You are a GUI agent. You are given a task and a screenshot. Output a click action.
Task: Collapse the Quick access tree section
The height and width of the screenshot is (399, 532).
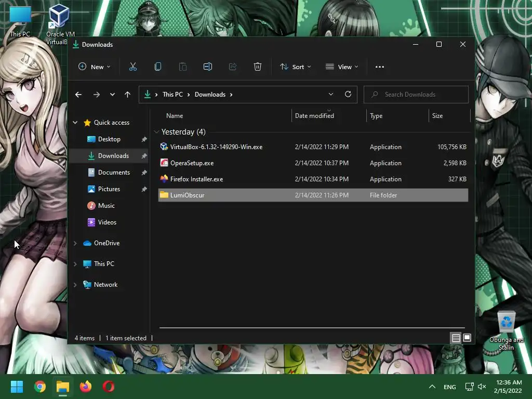coord(75,123)
